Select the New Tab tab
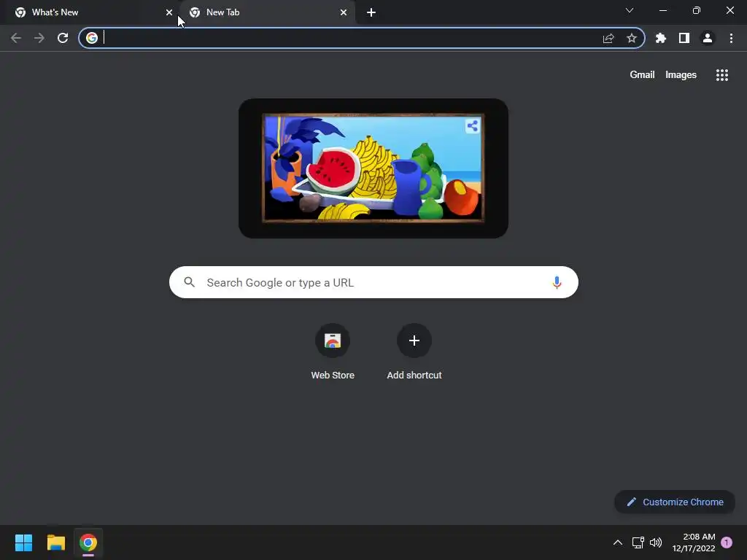The image size is (747, 560). [267, 12]
